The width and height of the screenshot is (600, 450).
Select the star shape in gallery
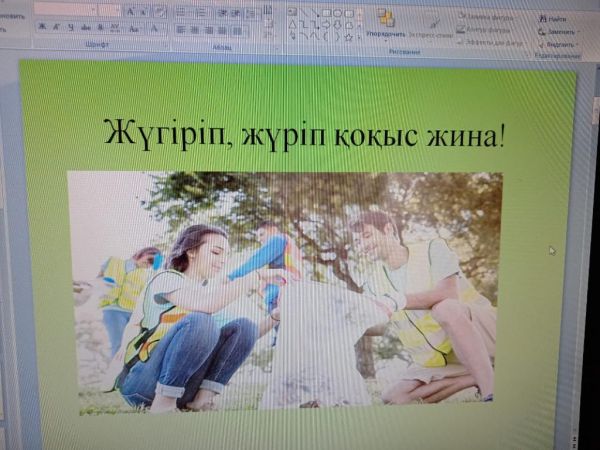coord(349,36)
